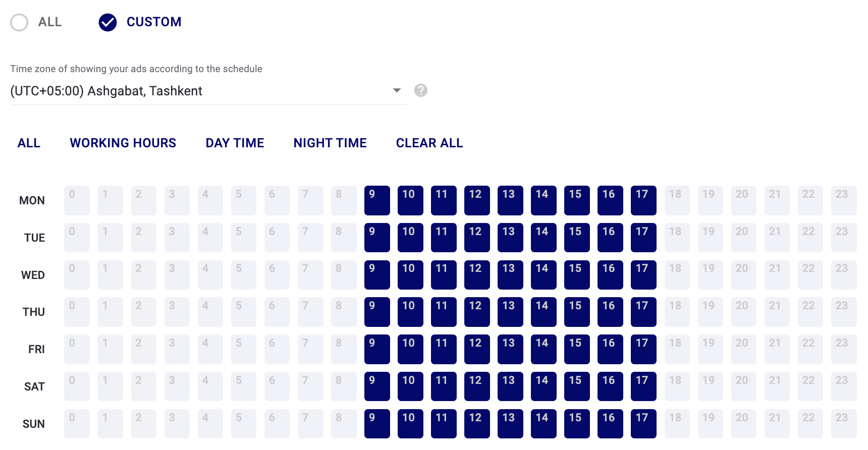Select the CUSTOM radio option
The width and height of the screenshot is (868, 450).
107,22
